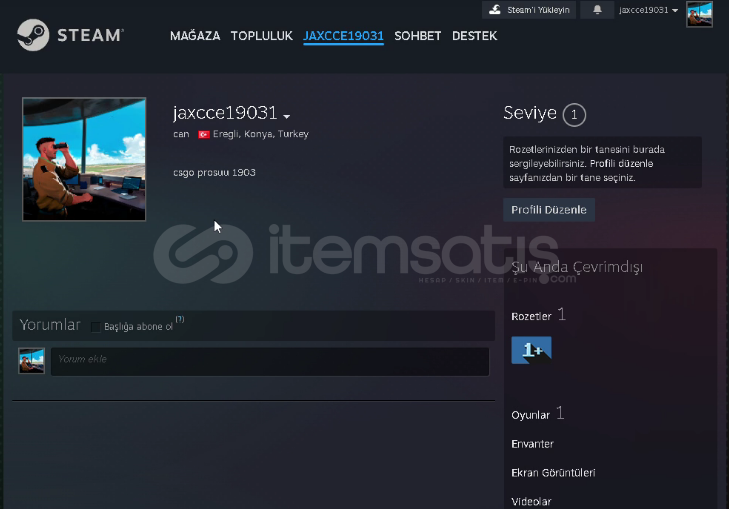Click the Seviye heading link
This screenshot has height=509, width=729.
(530, 113)
